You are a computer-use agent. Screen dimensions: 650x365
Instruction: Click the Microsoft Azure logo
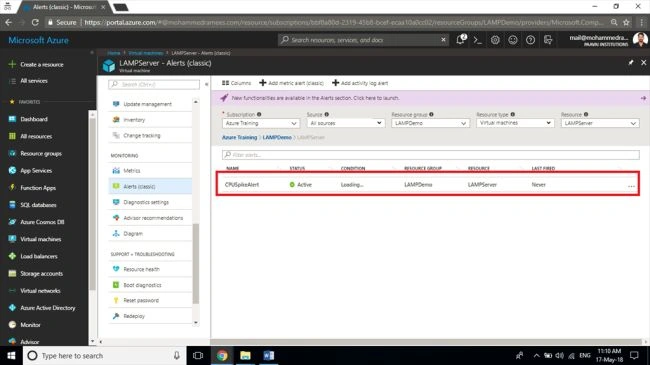pyautogui.click(x=39, y=40)
